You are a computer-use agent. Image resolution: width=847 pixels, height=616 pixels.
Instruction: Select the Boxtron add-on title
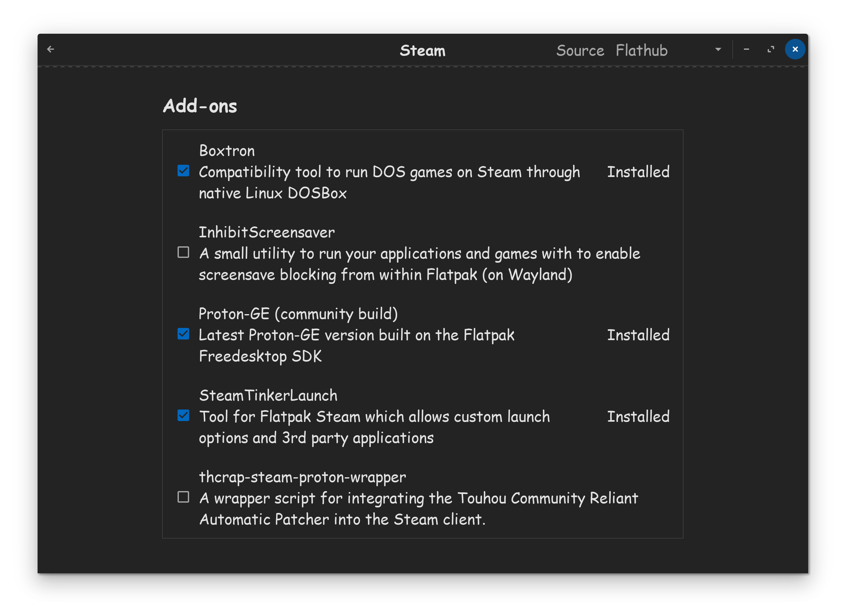[227, 151]
